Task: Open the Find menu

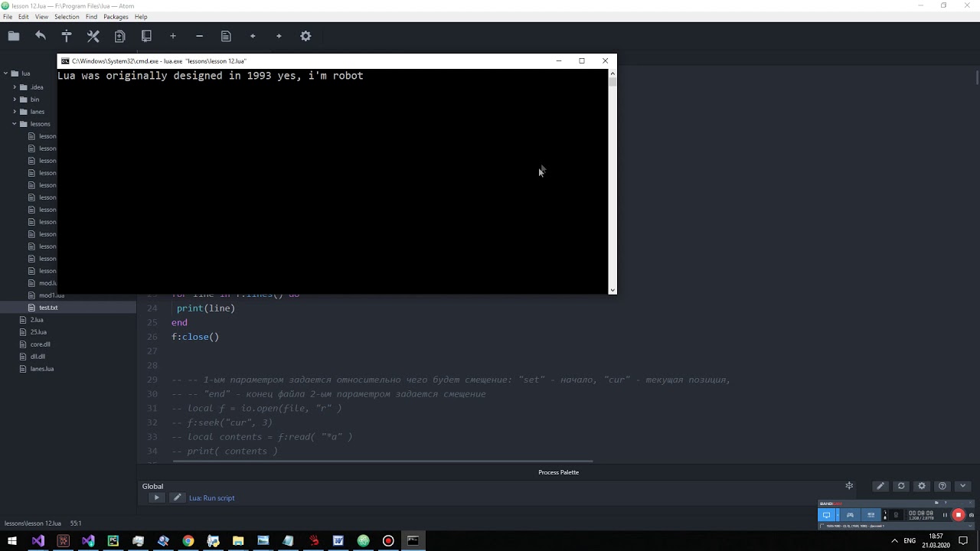Action: pos(91,17)
